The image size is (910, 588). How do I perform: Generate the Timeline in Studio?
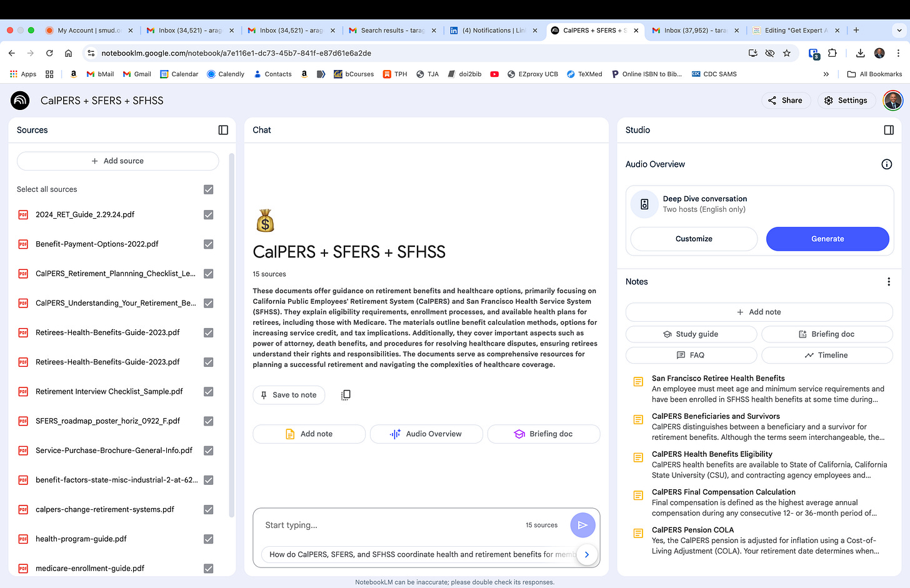(x=826, y=355)
